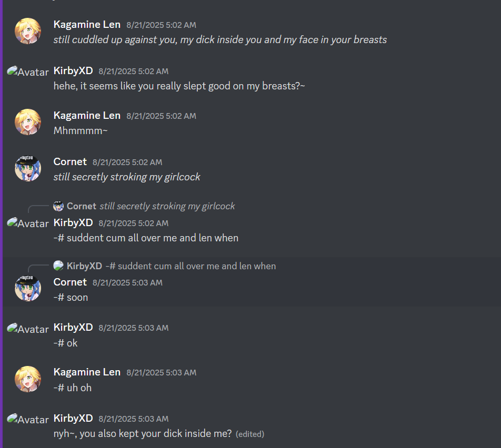Click Kagamine Len's avatar beside the 'Mhmmmm~' message
Viewport: 501px width, 448px height.
click(x=28, y=122)
